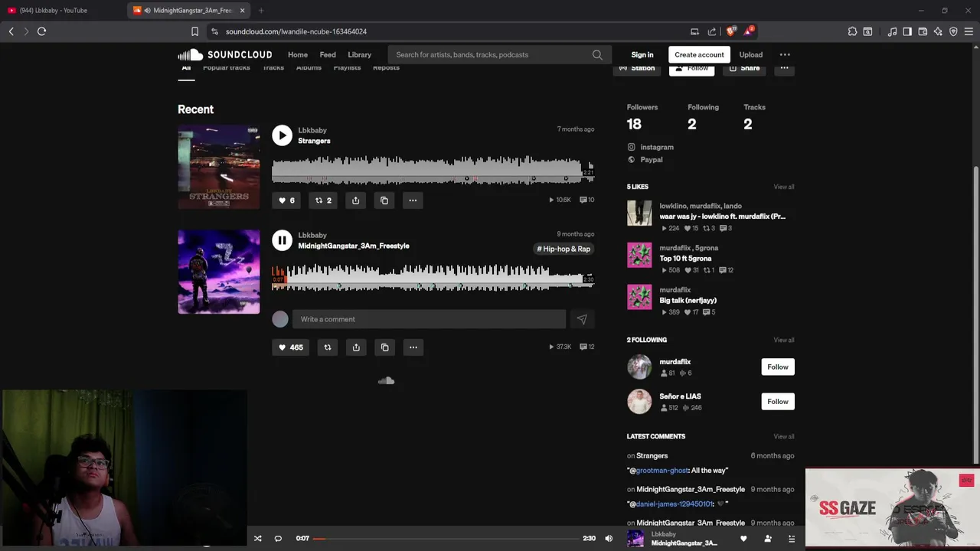Bookmark this page in the address bar
This screenshot has width=980, height=551.
pyautogui.click(x=194, y=31)
